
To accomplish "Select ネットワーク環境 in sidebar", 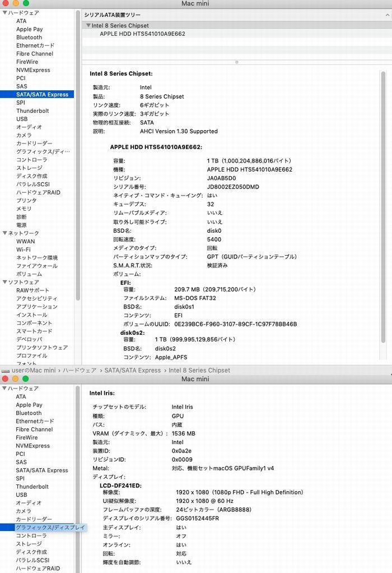I will click(x=37, y=258).
